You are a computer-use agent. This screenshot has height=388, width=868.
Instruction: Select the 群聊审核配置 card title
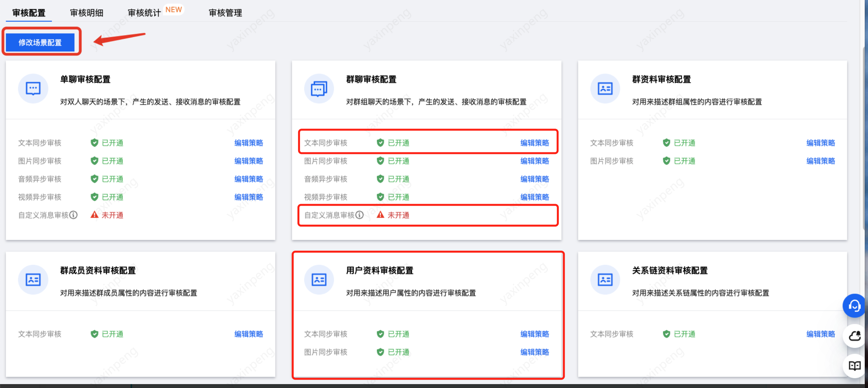pos(371,79)
